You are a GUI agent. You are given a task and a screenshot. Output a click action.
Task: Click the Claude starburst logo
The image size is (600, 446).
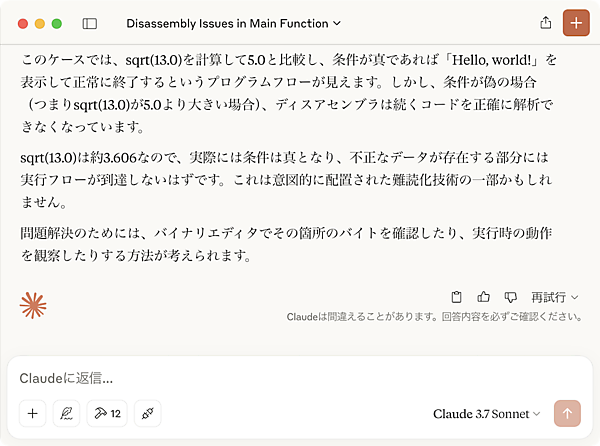(x=34, y=306)
